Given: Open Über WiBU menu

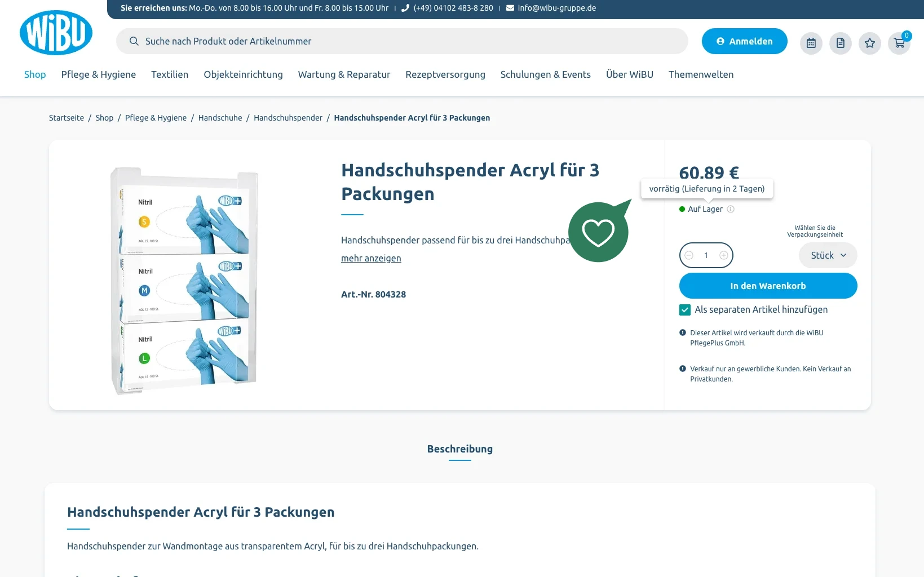Looking at the screenshot, I should tap(630, 74).
